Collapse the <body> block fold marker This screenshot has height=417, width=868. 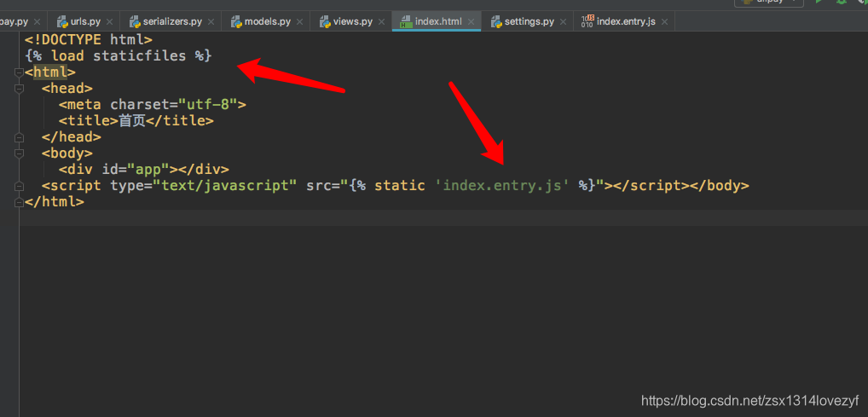[x=20, y=153]
